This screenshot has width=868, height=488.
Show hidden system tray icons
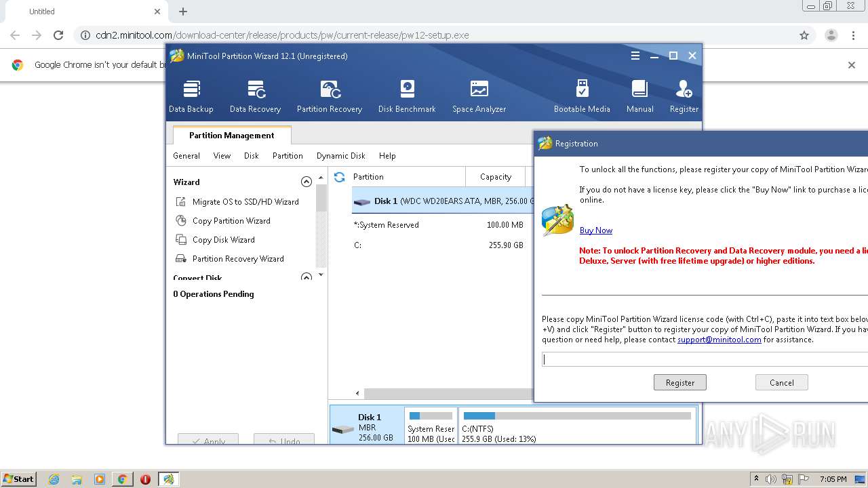[756, 479]
